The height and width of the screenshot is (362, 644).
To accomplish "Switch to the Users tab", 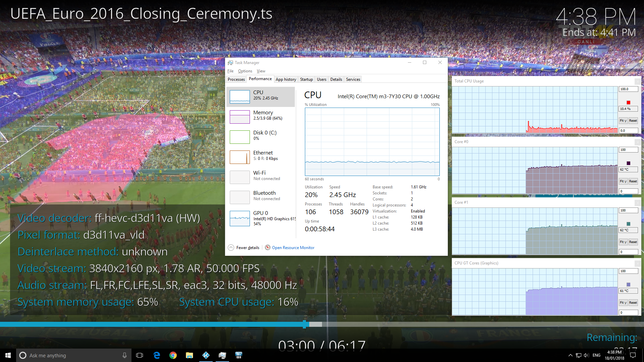I will point(321,79).
